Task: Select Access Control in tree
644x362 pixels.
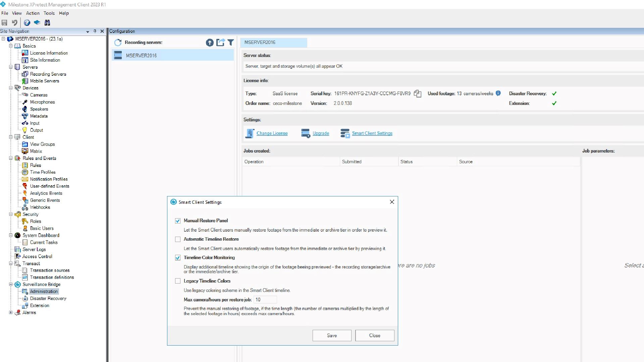Action: pos(37,256)
